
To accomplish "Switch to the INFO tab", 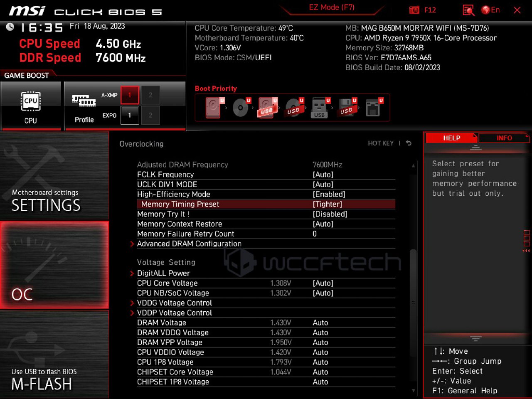I will coord(504,138).
